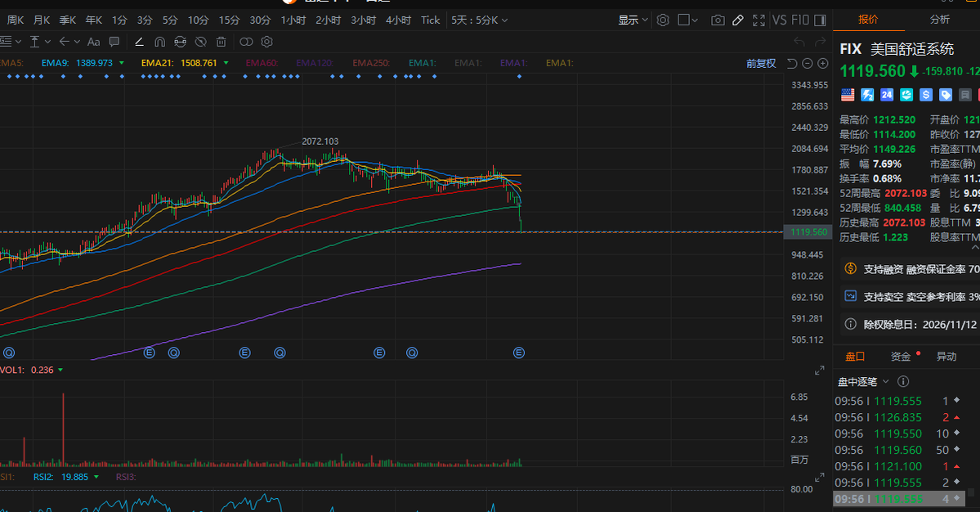Image resolution: width=980 pixels, height=512 pixels.
Task: Toggle the right sidebar panel icon
Action: pos(821,20)
